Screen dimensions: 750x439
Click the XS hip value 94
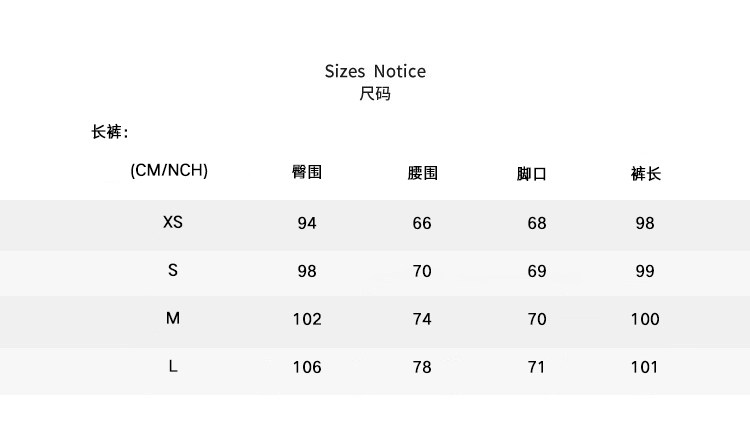[x=307, y=223]
